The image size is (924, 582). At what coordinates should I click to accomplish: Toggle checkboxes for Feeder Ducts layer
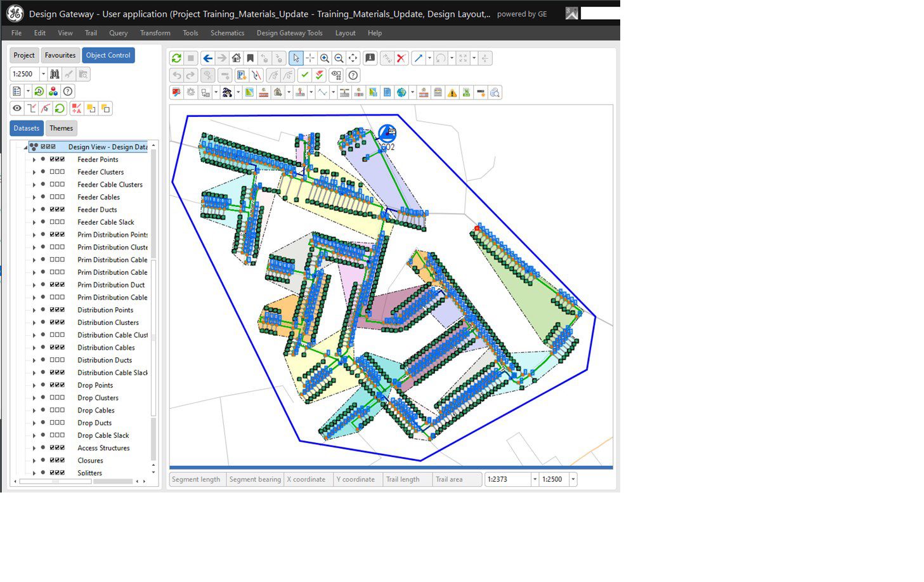pyautogui.click(x=57, y=209)
